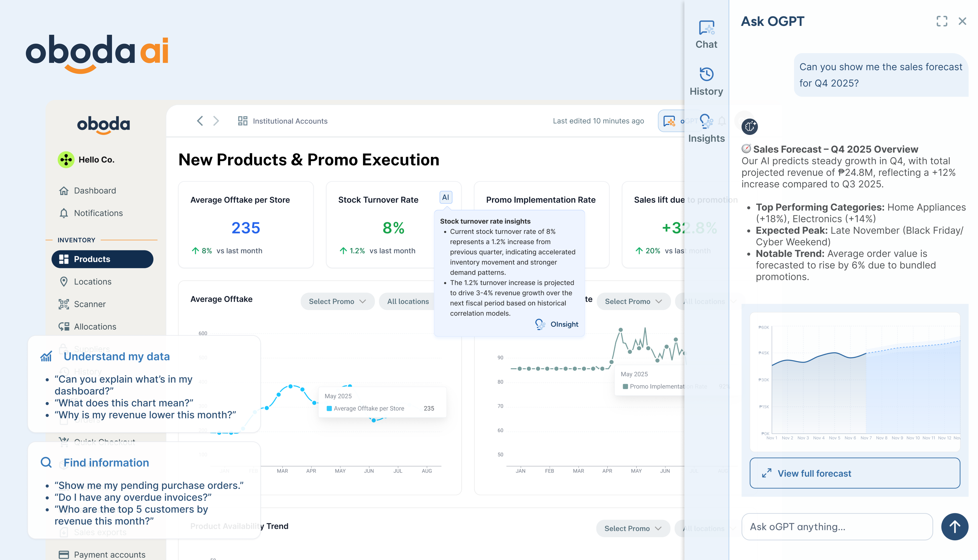Expand Select Promo in Product Availability Trend
This screenshot has width=978, height=560.
click(x=633, y=528)
